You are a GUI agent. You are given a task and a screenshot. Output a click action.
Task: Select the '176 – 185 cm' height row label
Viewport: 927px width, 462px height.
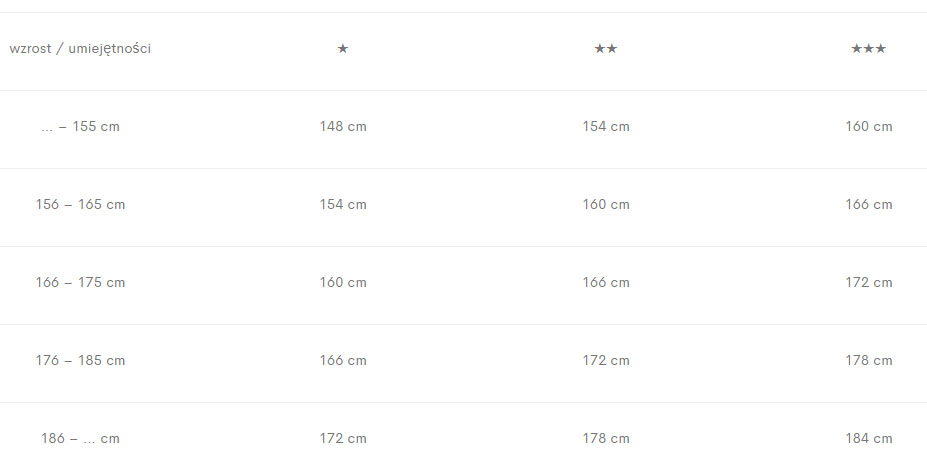pyautogui.click(x=80, y=361)
